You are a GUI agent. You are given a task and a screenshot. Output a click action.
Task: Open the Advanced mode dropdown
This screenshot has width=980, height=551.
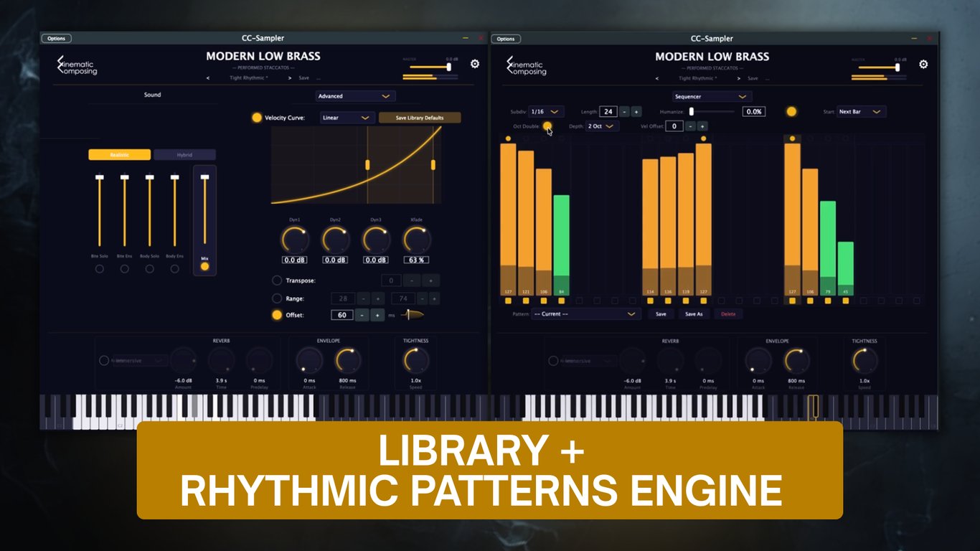354,95
